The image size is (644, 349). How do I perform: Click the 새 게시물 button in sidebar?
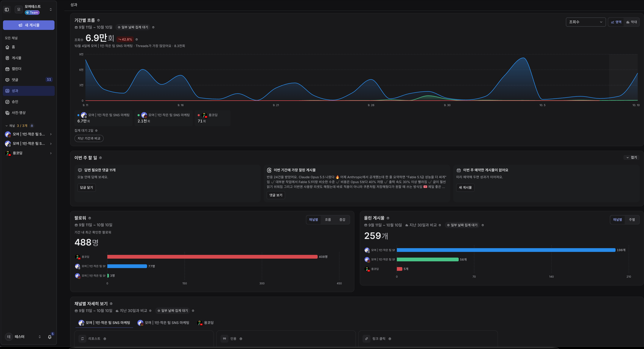point(29,25)
